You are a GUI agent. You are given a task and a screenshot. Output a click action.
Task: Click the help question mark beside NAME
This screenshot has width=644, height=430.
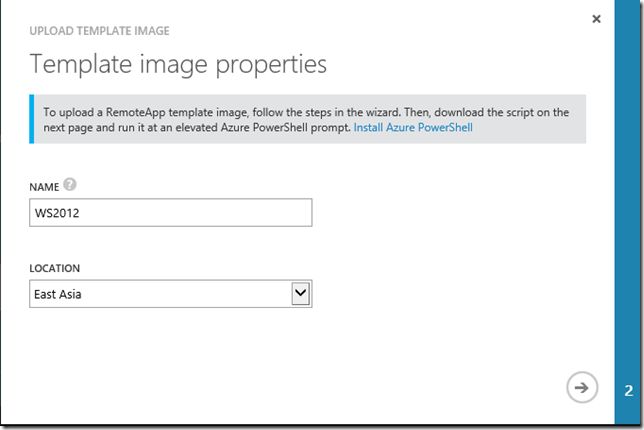(70, 184)
